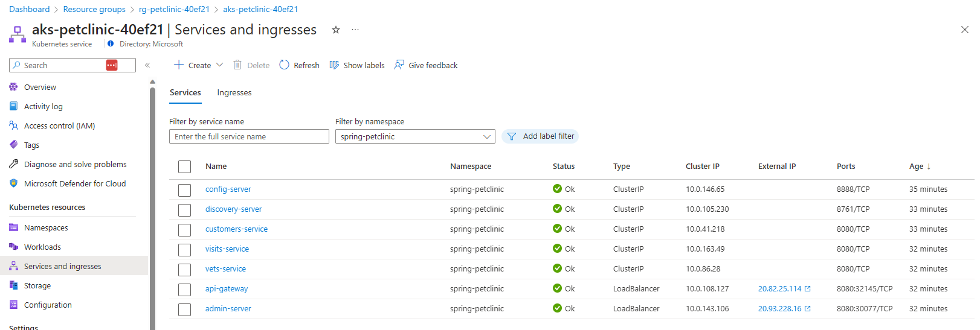Toggle the select-all header checkbox
The width and height of the screenshot is (980, 330).
(x=185, y=167)
